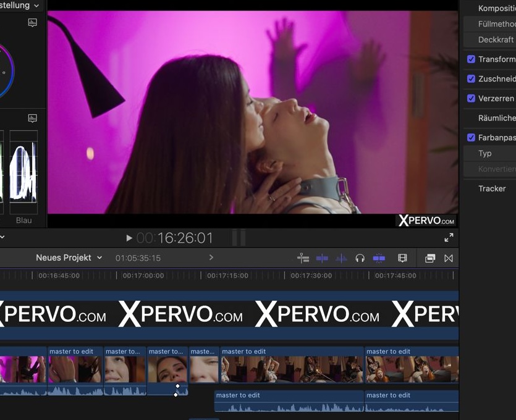
Task: Click ruler mark 00:17:45:00
Action: (x=395, y=275)
